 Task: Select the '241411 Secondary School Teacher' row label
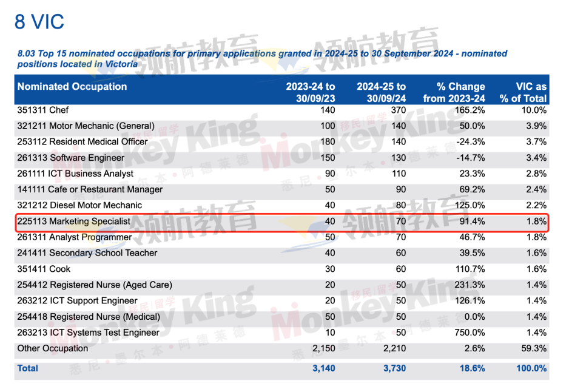pyautogui.click(x=87, y=253)
